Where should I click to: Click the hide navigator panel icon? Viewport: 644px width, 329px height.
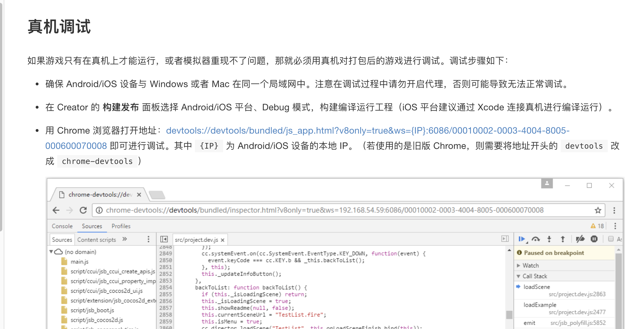click(164, 239)
